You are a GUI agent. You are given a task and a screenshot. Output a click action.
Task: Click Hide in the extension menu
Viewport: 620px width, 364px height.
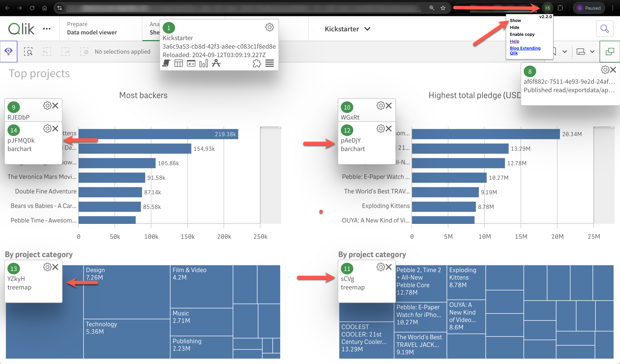pyautogui.click(x=514, y=28)
